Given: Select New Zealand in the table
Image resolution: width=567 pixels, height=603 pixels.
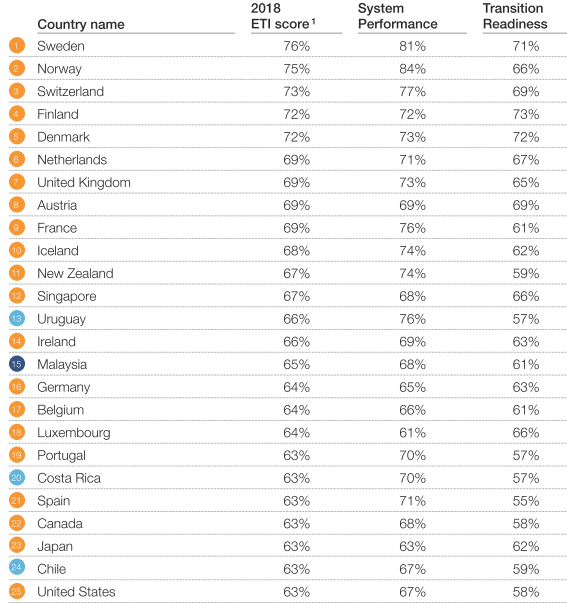Looking at the screenshot, I should pos(75,273).
